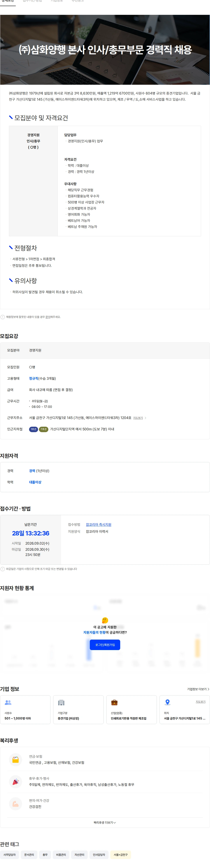210x868 pixels.
Task: Click the building icon on 기업구분 card
Action: 61,702
